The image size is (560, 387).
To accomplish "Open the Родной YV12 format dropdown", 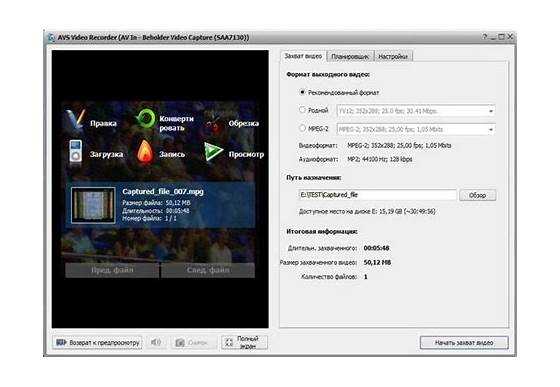I will [x=416, y=111].
